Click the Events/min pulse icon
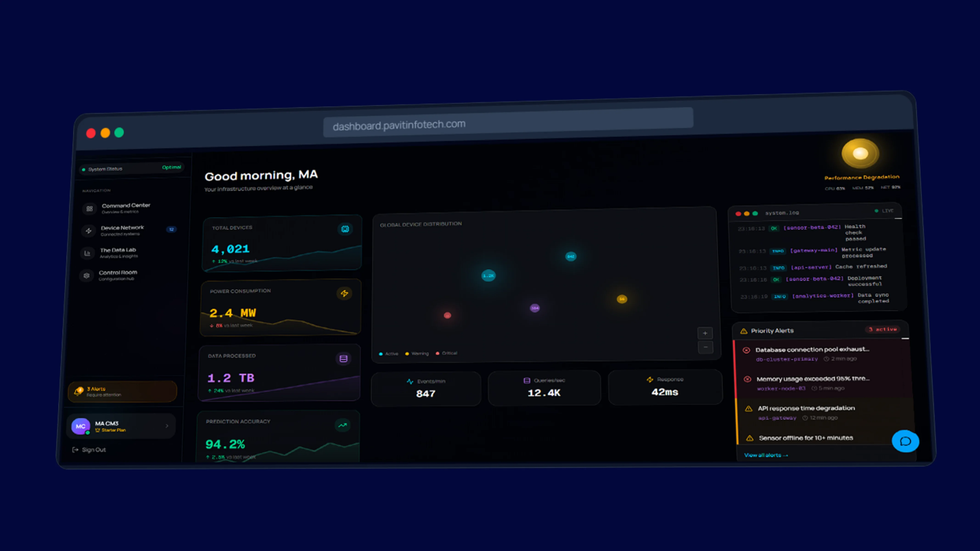Screen dimensions: 980x551 click(x=410, y=381)
